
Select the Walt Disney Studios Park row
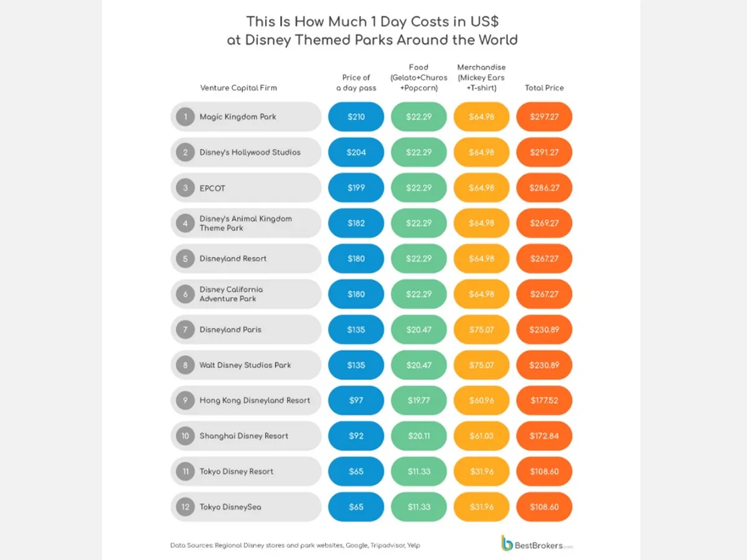(x=245, y=365)
